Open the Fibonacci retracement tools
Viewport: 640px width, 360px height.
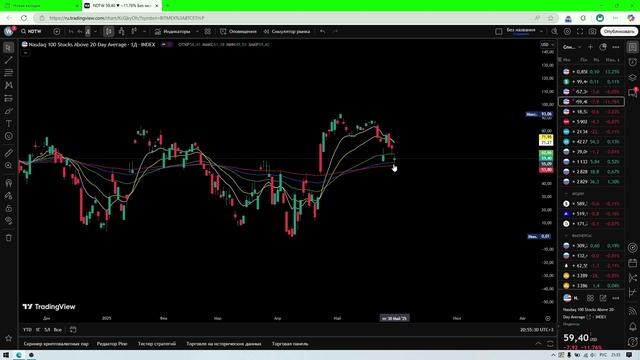point(8,73)
